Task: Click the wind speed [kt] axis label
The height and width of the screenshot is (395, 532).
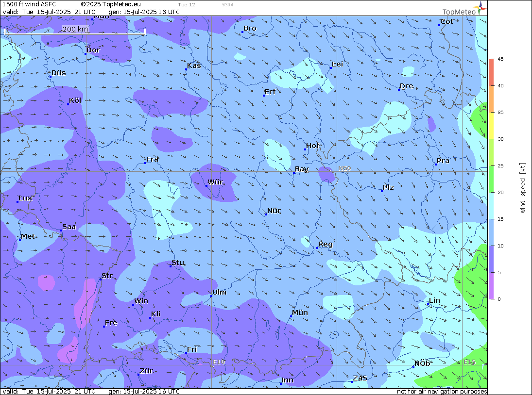Action: 522,188
